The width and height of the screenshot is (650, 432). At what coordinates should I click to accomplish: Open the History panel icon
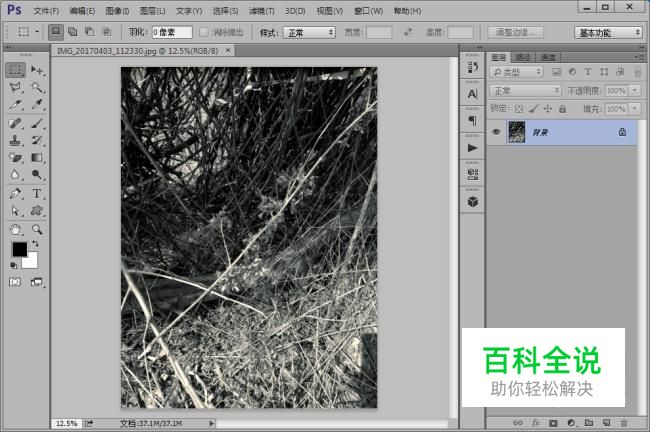click(x=473, y=67)
